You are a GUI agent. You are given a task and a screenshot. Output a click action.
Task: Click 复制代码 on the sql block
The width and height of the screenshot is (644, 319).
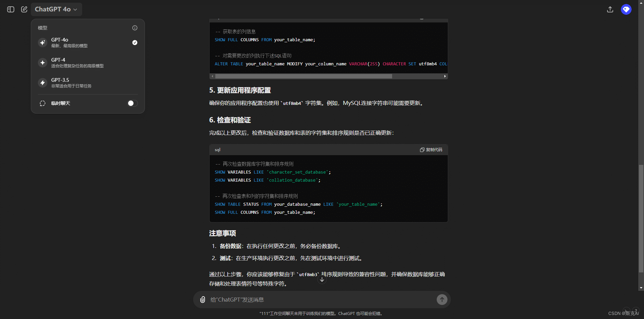click(x=431, y=150)
